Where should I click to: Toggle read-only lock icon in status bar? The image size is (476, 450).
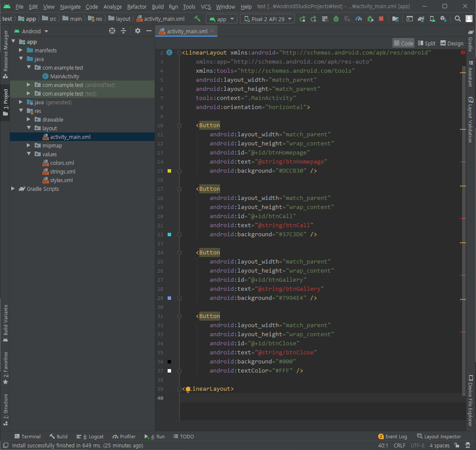[457, 445]
